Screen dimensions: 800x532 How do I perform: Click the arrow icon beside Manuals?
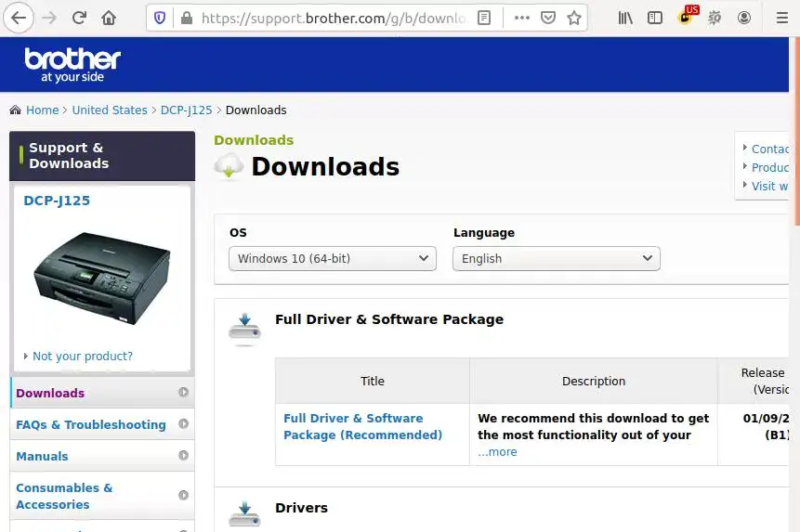(x=183, y=455)
